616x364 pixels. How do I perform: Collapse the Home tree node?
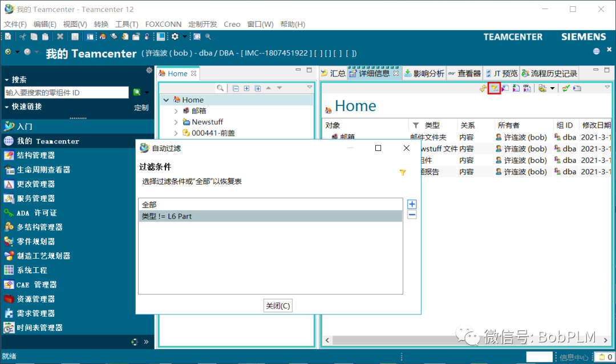166,100
